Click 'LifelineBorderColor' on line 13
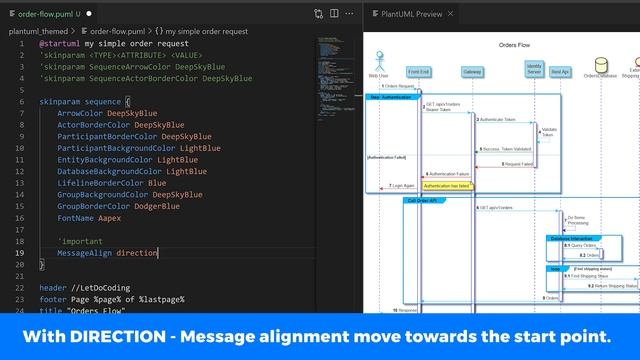 100,183
